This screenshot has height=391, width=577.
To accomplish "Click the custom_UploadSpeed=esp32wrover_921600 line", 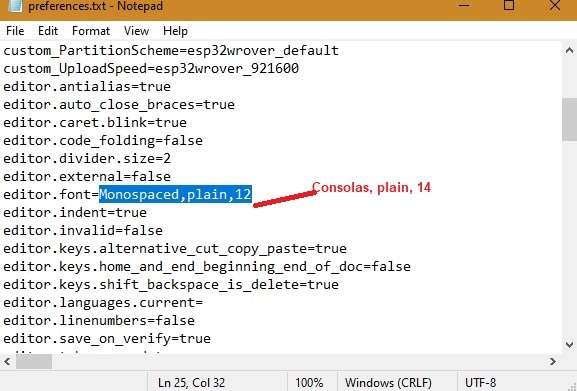I will (x=151, y=68).
